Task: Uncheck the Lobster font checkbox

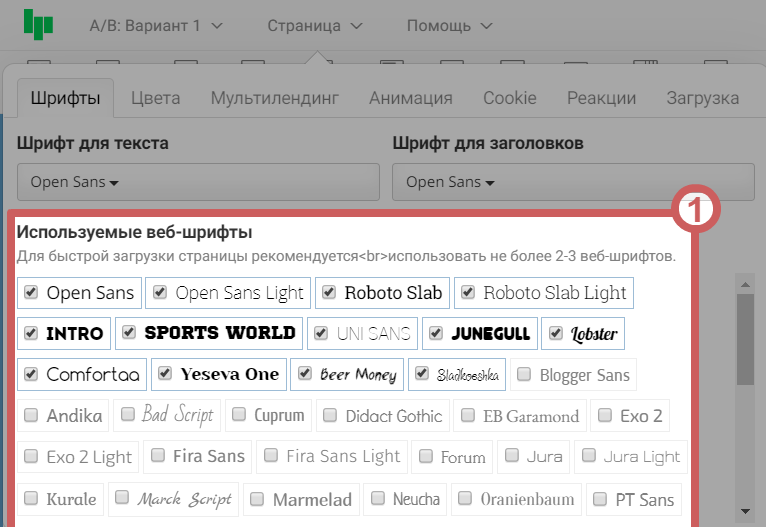Action: [x=556, y=333]
